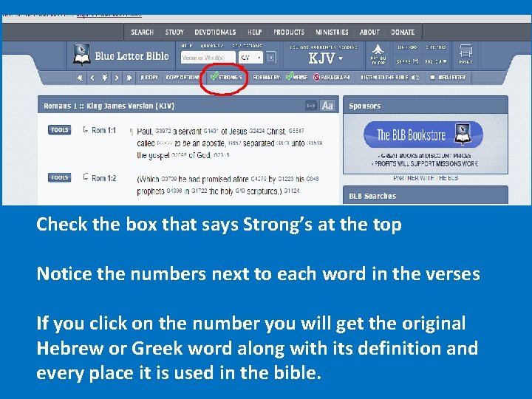Click Partner with the BLB link

tap(426, 178)
